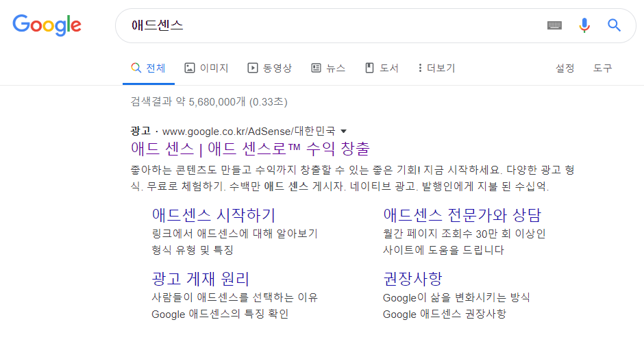
Task: Open the 도구 tools menu
Action: pyautogui.click(x=602, y=68)
